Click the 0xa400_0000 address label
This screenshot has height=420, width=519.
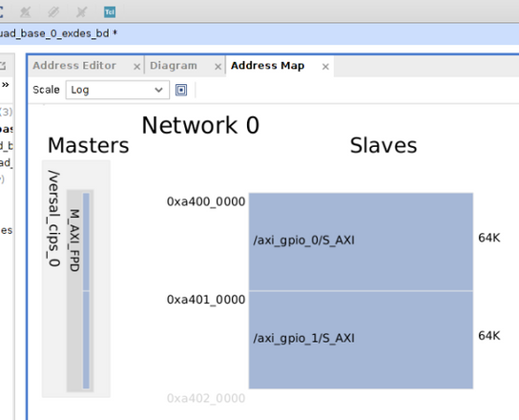point(206,201)
